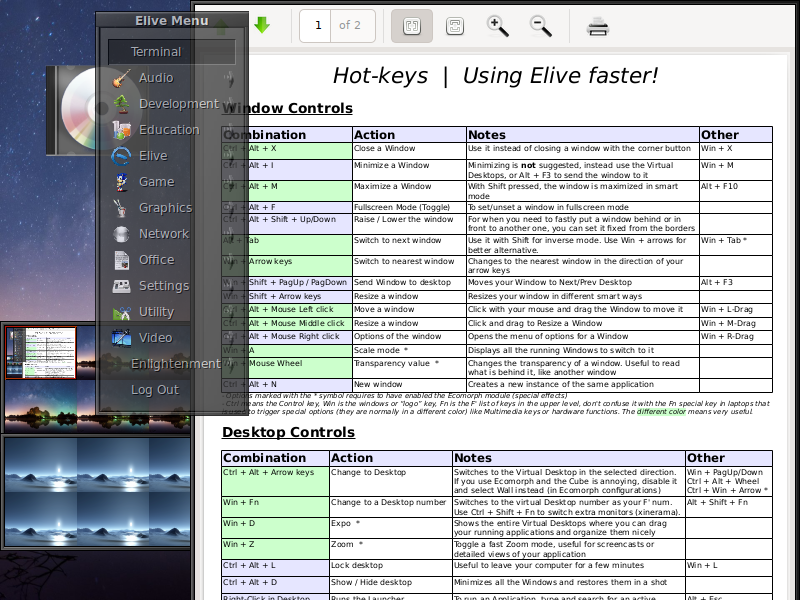Click 'Show / Hide desktop' action cell

pyautogui.click(x=391, y=585)
